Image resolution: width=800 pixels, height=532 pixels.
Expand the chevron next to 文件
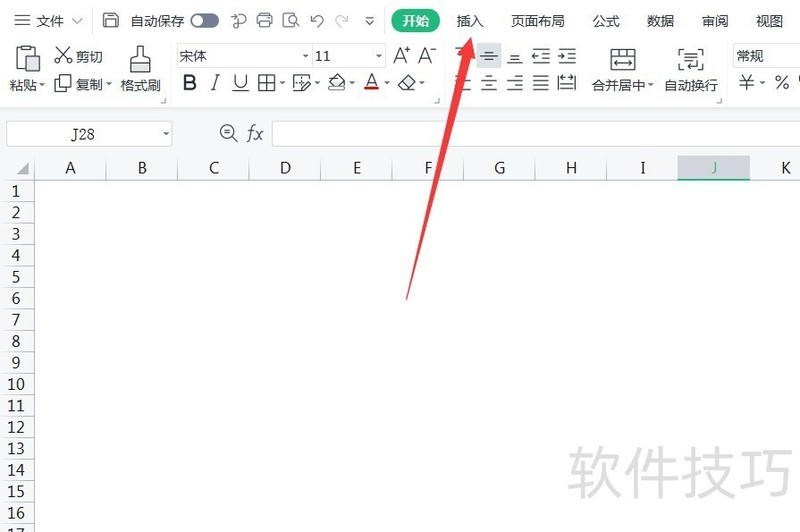[x=77, y=21]
